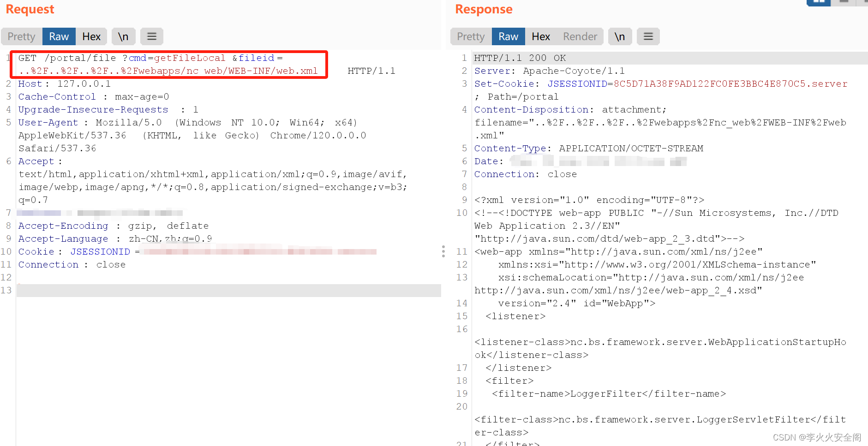Toggle non-printable \n characters in Response panel
This screenshot has height=446, width=868.
coord(620,36)
